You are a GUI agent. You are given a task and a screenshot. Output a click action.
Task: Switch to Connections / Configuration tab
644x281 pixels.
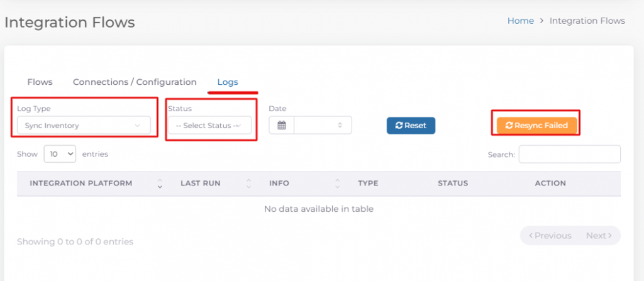click(x=135, y=82)
